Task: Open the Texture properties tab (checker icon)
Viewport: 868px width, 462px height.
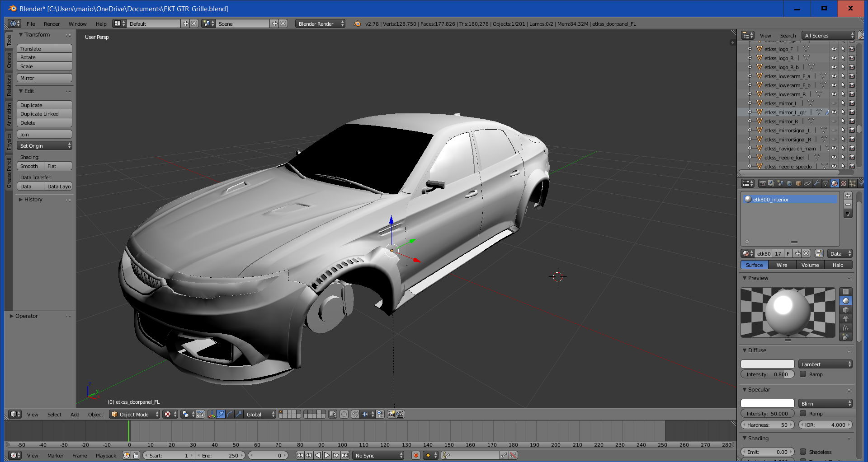Action: (x=844, y=183)
